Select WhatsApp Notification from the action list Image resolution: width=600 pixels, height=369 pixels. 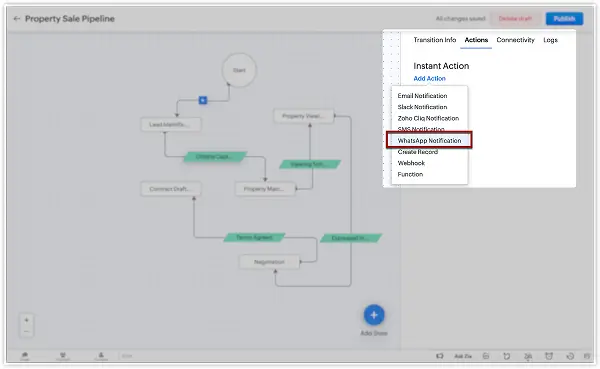(x=429, y=140)
